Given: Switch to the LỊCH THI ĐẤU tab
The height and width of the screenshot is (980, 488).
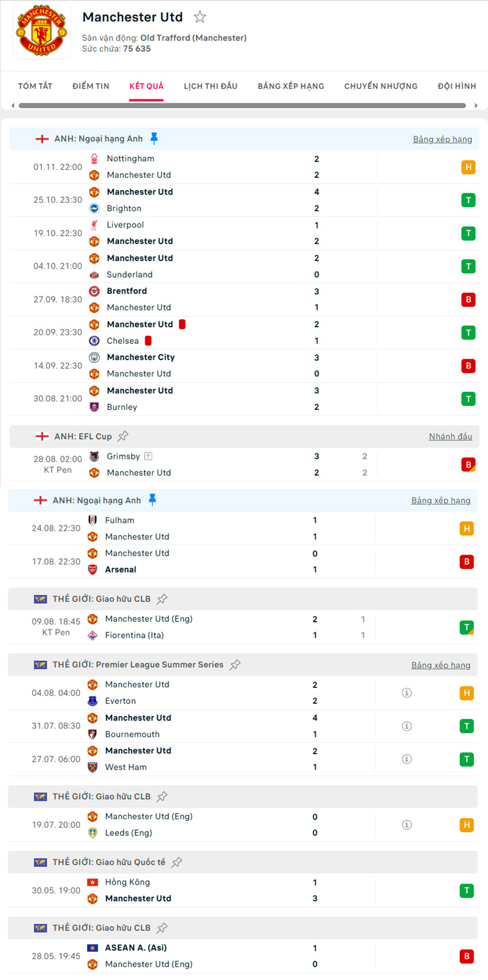Looking at the screenshot, I should (x=211, y=86).
